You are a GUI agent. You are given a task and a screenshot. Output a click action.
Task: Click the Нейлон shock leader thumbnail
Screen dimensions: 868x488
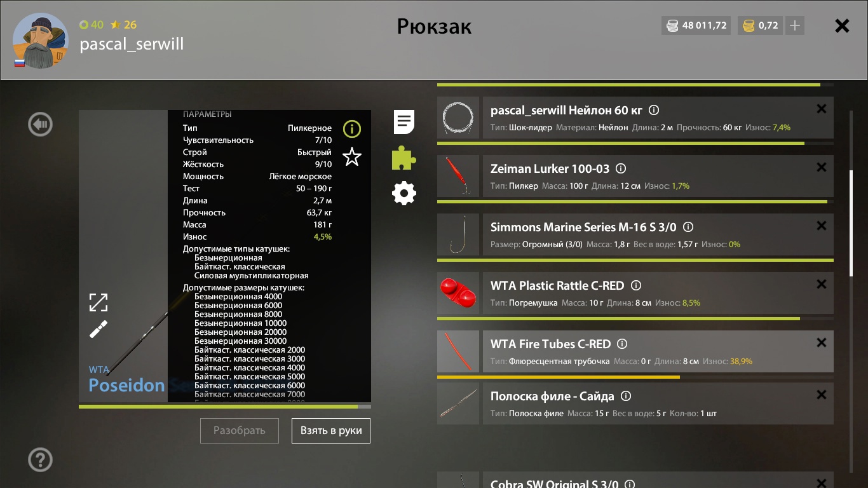coord(458,118)
